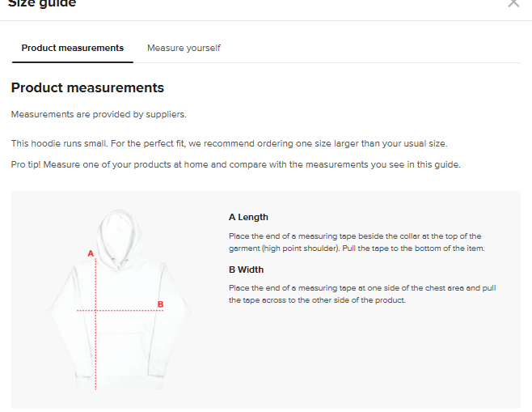Click the red A marker on hoodie
The height and width of the screenshot is (412, 532).
point(91,253)
